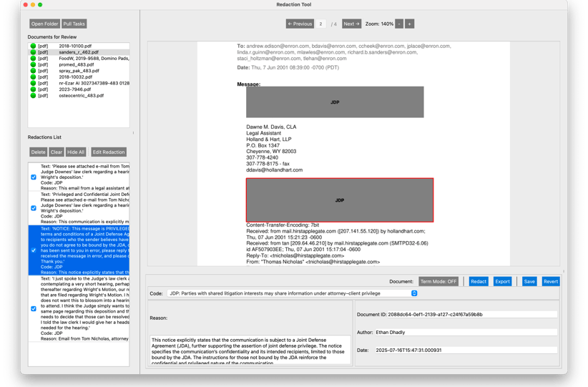Save the document redactions
The height and width of the screenshot is (387, 588).
point(529,281)
